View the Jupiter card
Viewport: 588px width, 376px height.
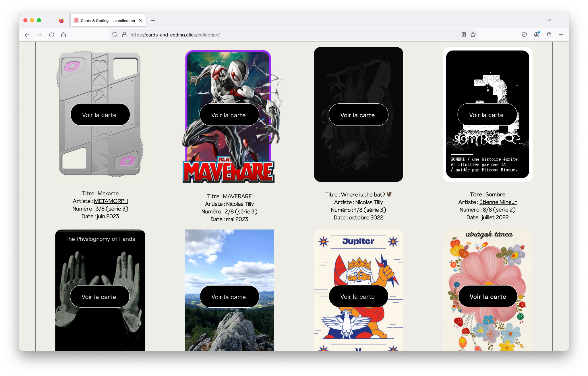[358, 297]
